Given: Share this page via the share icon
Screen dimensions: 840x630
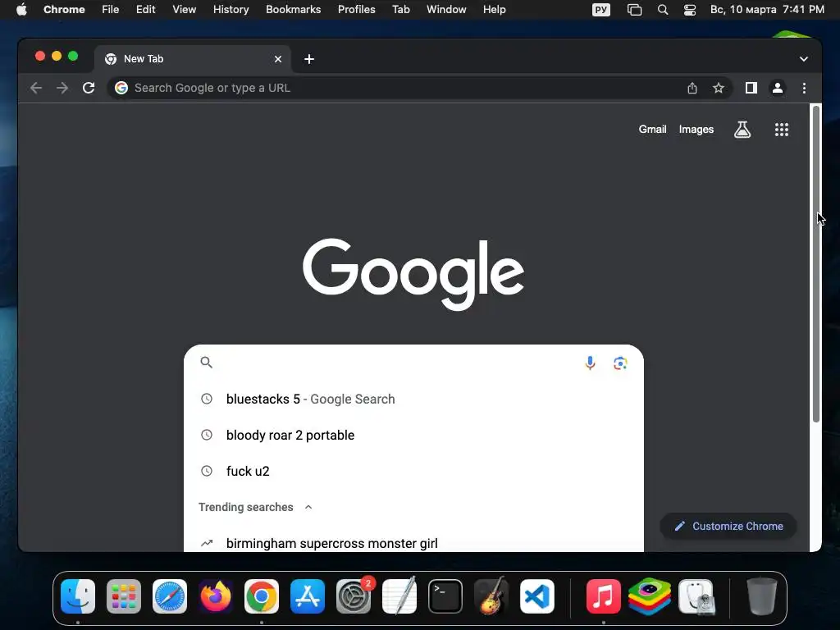Looking at the screenshot, I should 692,88.
